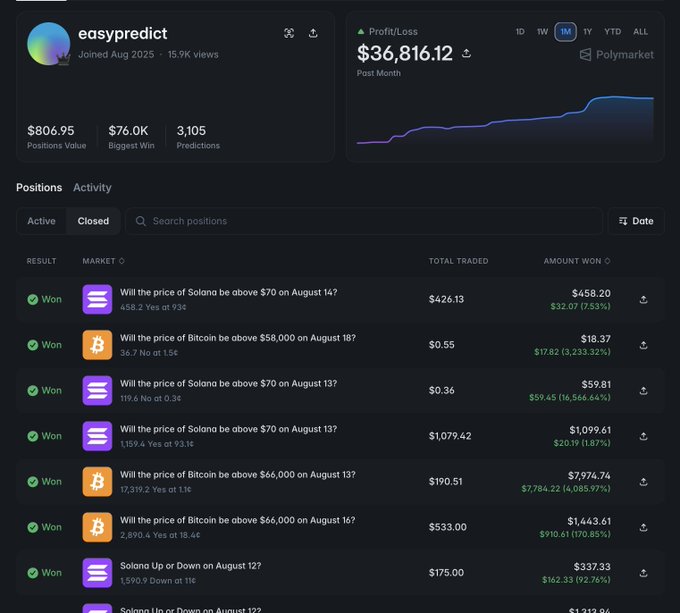Click the profile share icon

click(313, 33)
